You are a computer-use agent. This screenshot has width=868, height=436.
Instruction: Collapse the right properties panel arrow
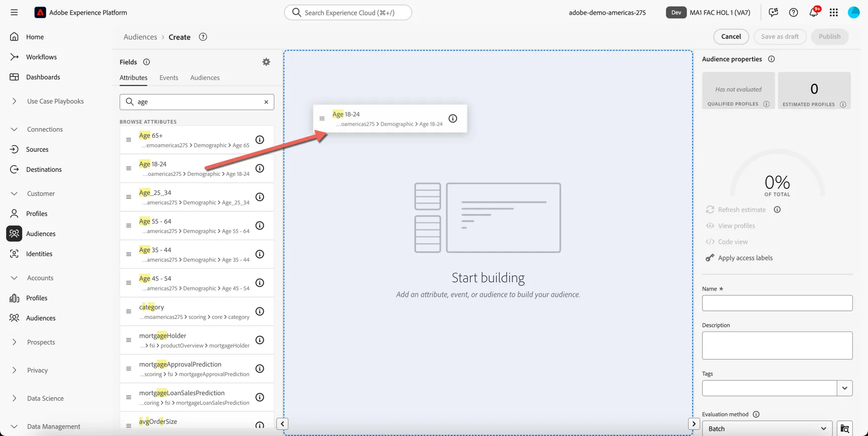tap(694, 424)
